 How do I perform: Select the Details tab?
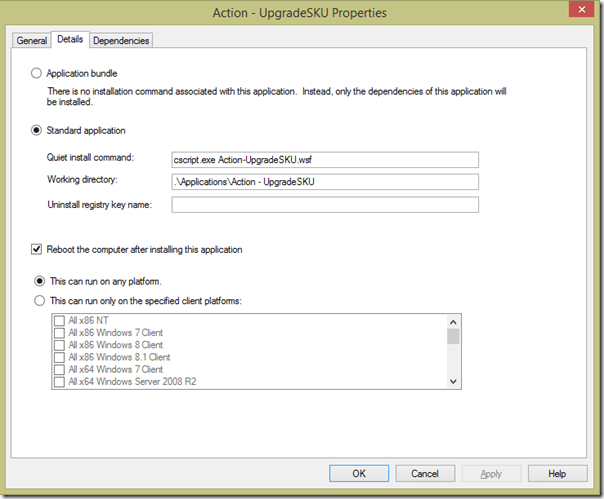pos(70,39)
